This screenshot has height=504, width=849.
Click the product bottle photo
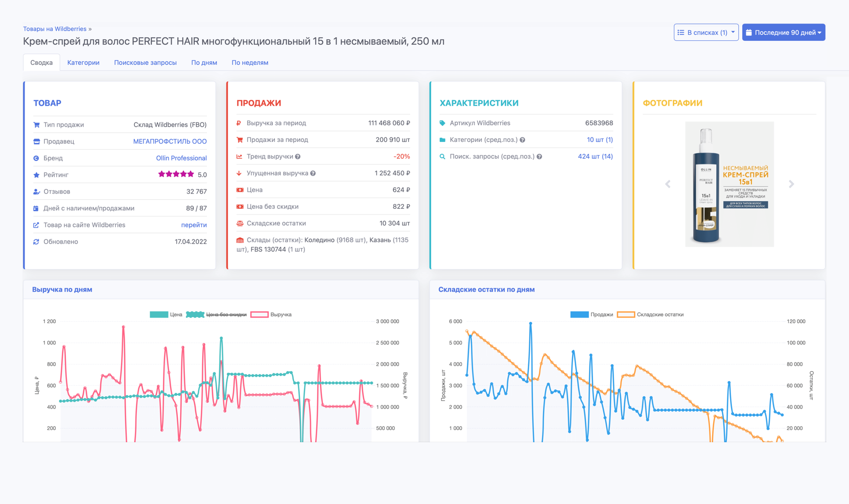click(x=729, y=184)
